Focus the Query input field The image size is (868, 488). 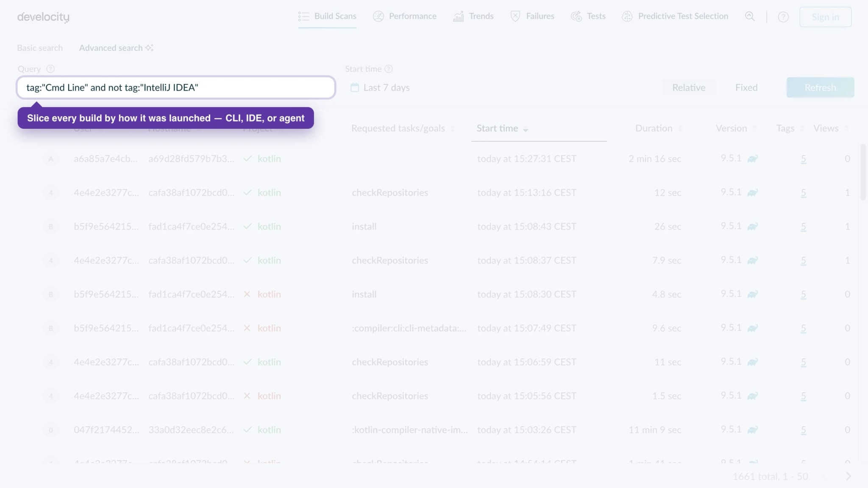pyautogui.click(x=176, y=88)
